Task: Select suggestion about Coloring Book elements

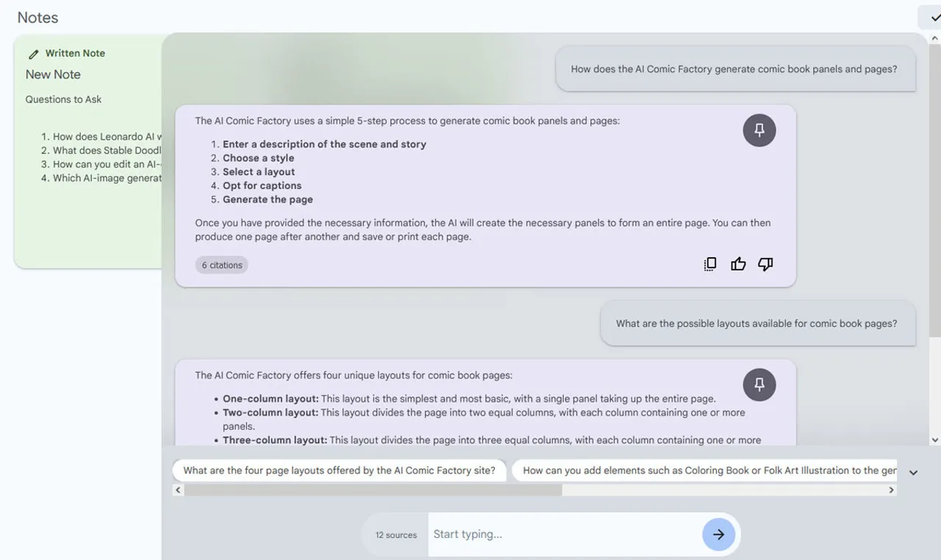Action: click(704, 470)
